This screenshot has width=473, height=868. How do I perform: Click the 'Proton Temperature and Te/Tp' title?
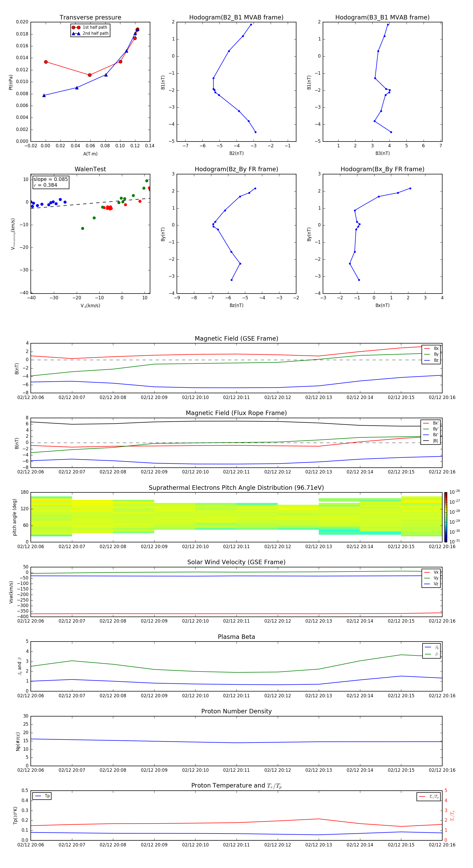(x=236, y=786)
